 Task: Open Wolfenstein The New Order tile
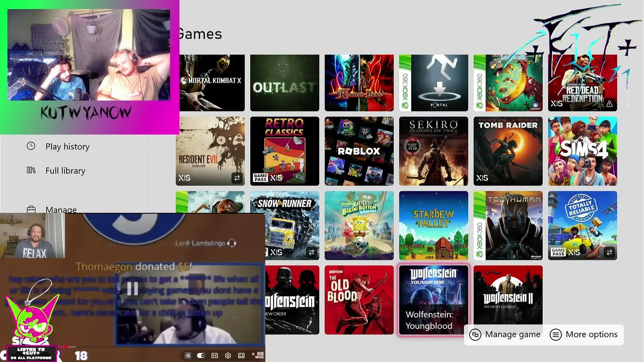[292, 300]
